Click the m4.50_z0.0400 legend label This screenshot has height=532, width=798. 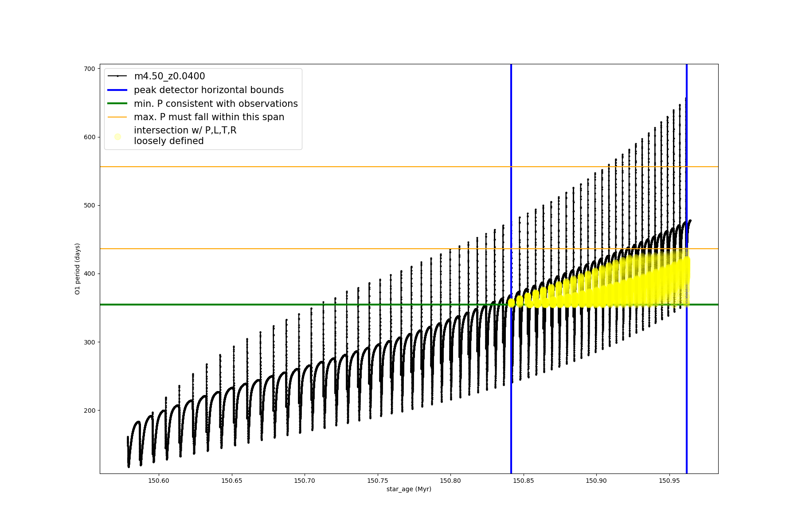pyautogui.click(x=169, y=76)
